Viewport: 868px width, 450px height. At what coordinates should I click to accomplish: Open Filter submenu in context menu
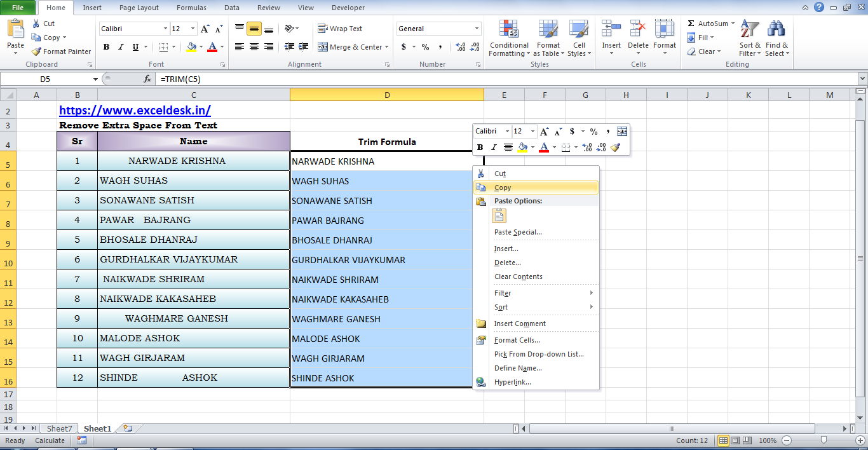(536, 293)
